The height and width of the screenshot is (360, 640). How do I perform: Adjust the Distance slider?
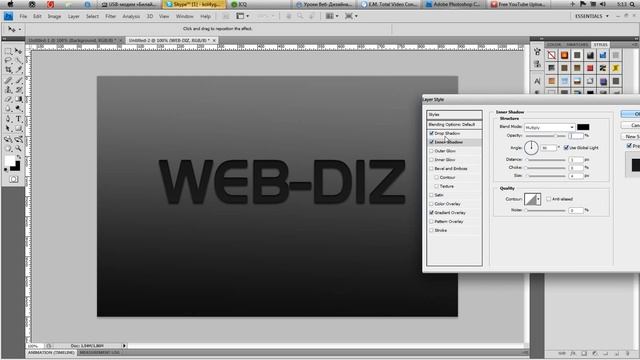pyautogui.click(x=546, y=160)
